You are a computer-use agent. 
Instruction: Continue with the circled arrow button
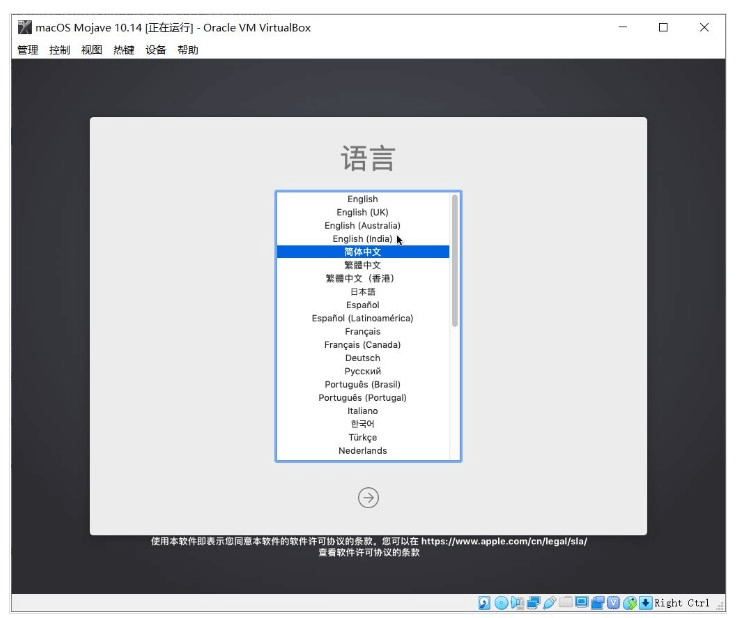[368, 498]
